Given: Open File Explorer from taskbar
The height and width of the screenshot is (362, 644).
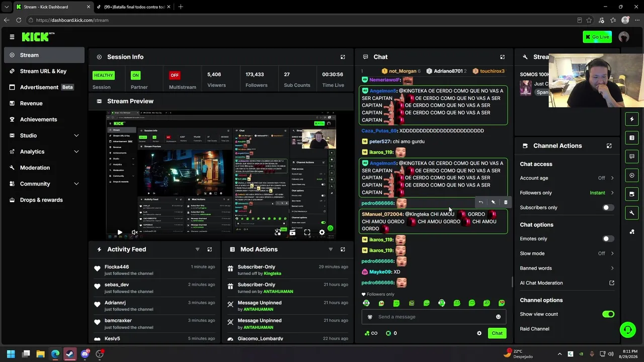Looking at the screenshot, I should 40,354.
